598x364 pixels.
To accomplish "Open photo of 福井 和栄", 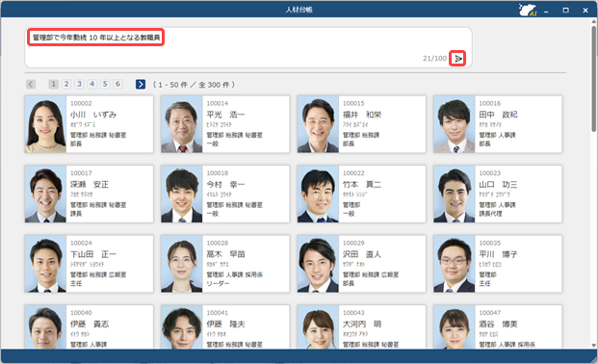I will (318, 124).
